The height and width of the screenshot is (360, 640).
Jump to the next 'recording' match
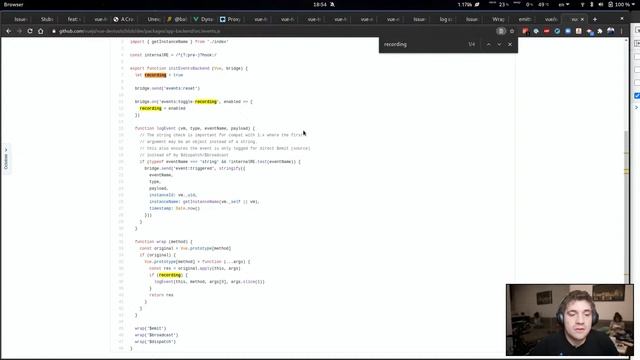pos(499,44)
